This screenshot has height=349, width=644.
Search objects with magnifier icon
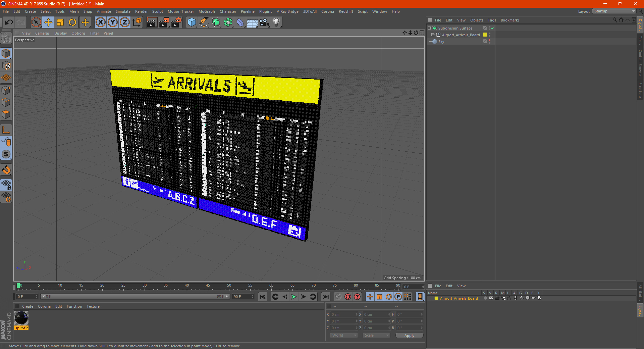(x=614, y=20)
